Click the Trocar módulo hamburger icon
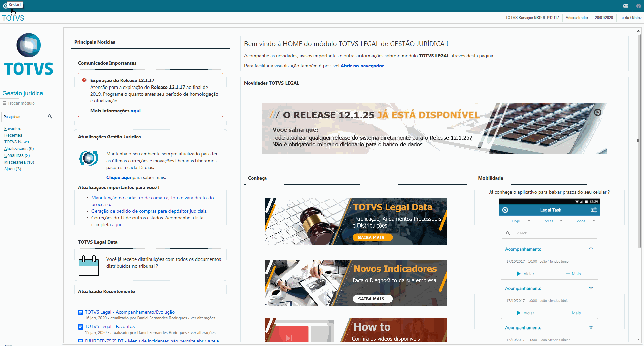The height and width of the screenshot is (346, 644). 5,103
